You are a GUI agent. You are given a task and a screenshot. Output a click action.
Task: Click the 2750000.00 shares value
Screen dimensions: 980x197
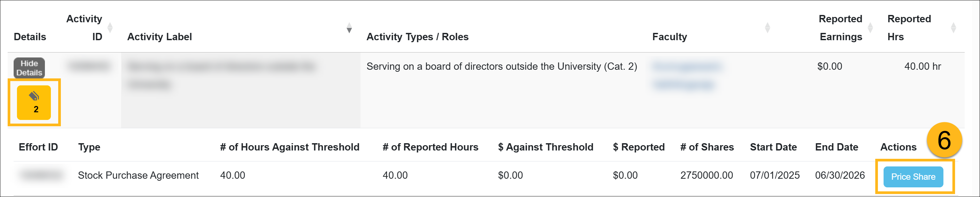(706, 175)
